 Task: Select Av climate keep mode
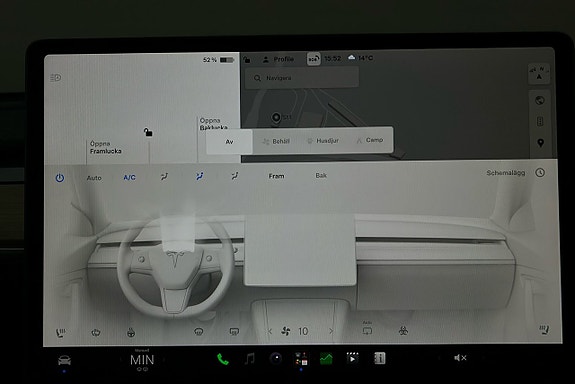(229, 142)
